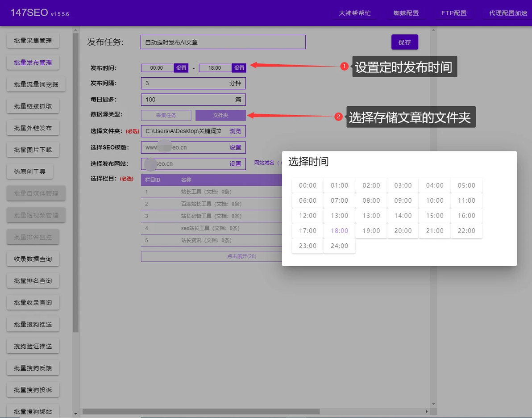Click the 发布任务 name input field
The height and width of the screenshot is (418, 532).
tap(223, 42)
